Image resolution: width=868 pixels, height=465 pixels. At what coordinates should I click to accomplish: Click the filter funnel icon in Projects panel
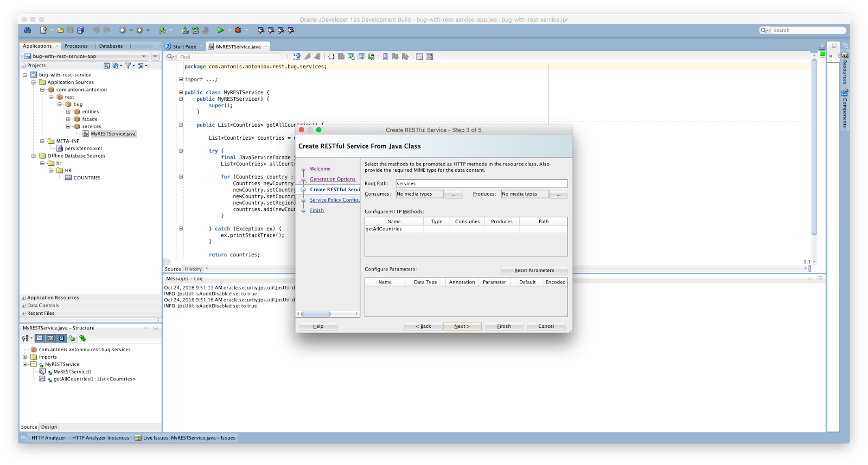point(129,66)
